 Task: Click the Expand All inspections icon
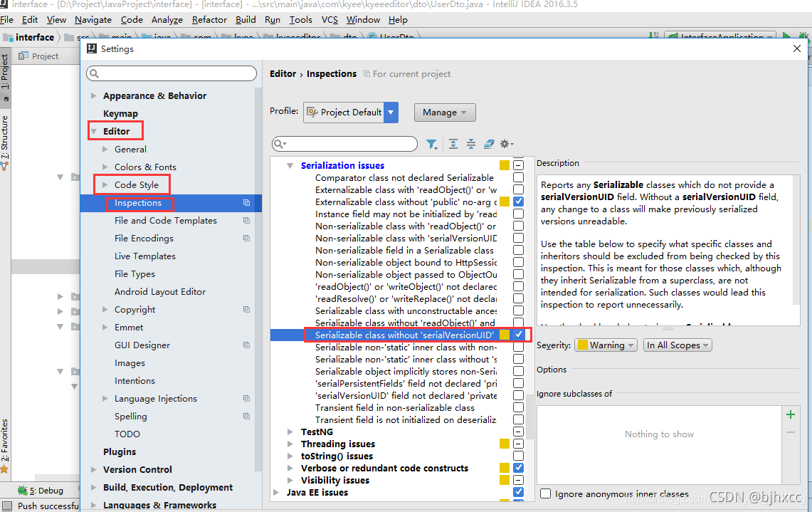[x=453, y=144]
